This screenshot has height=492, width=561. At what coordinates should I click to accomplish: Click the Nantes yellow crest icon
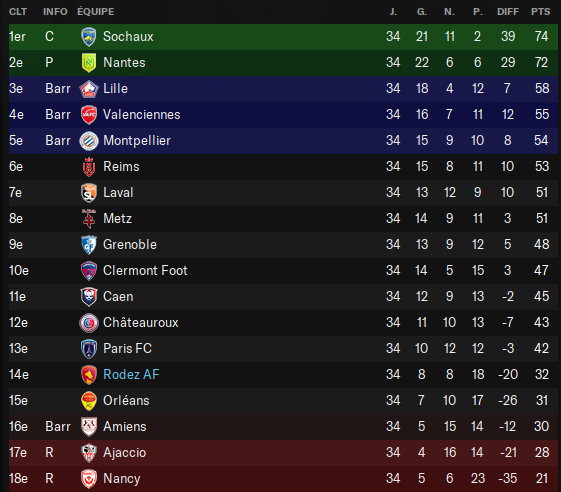click(x=89, y=63)
